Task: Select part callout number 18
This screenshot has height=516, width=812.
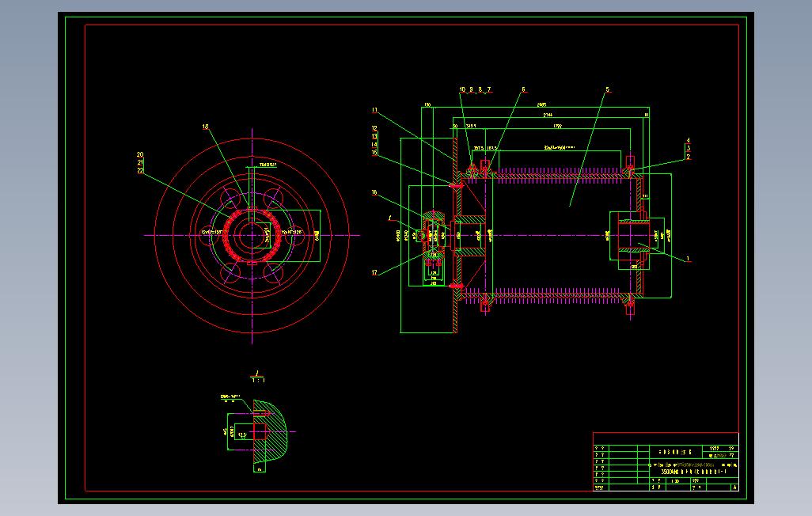Action: coord(206,127)
